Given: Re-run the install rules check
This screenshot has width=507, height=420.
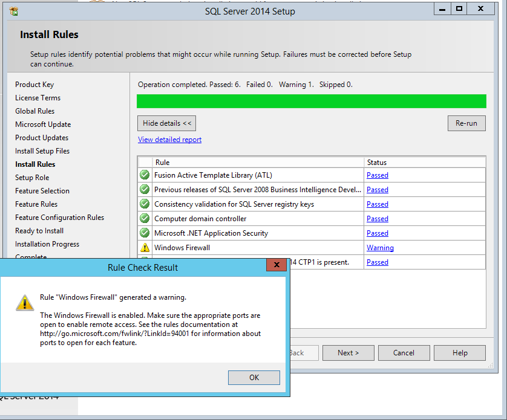Looking at the screenshot, I should [x=466, y=123].
